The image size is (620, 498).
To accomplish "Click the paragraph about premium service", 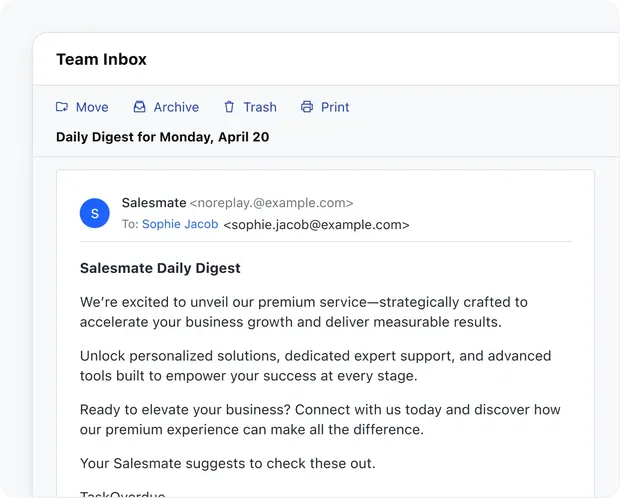I will (x=304, y=312).
